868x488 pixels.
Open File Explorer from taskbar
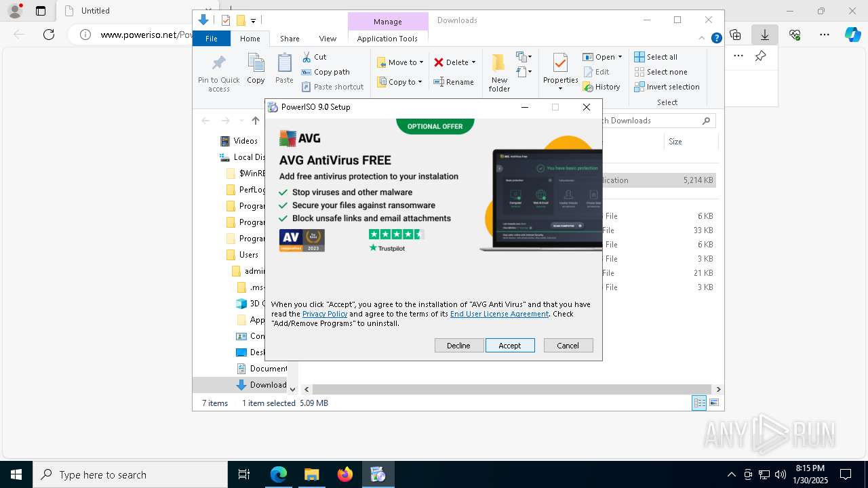coord(312,474)
